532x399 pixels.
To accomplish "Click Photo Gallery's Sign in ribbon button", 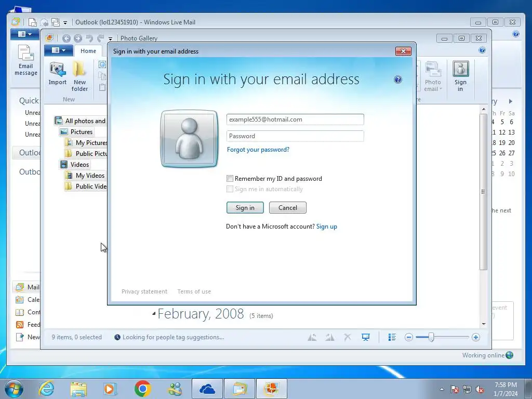I will point(460,76).
